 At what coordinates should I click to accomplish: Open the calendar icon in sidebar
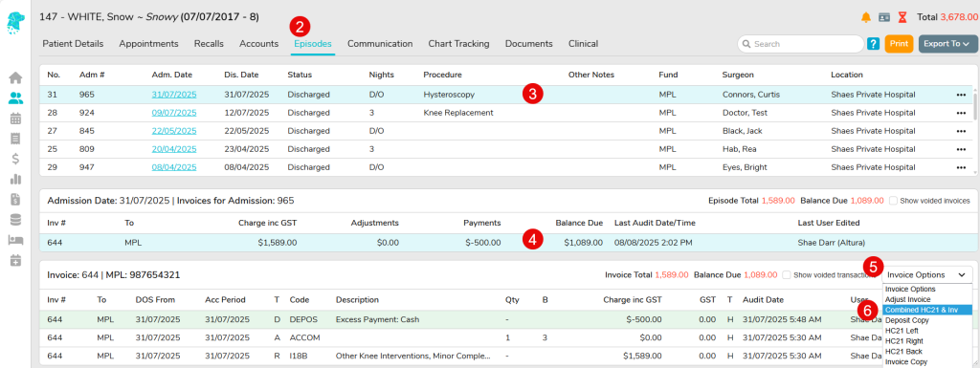(x=15, y=118)
